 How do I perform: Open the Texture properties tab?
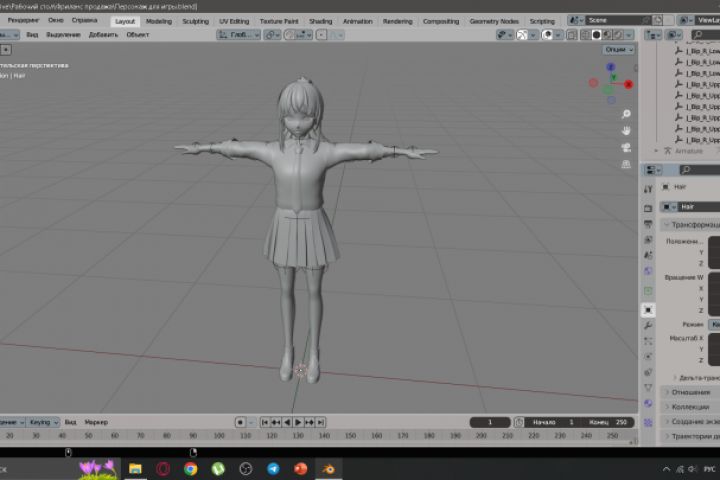coord(648,423)
